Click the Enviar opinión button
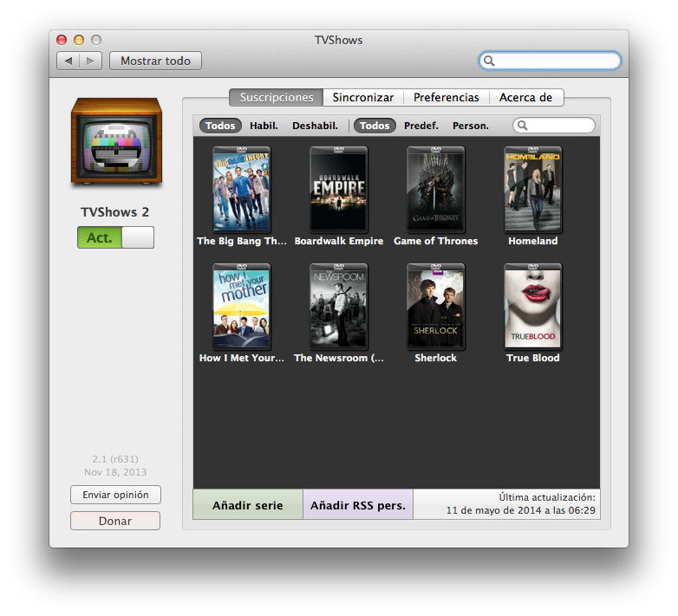This screenshot has width=678, height=616. 115,495
